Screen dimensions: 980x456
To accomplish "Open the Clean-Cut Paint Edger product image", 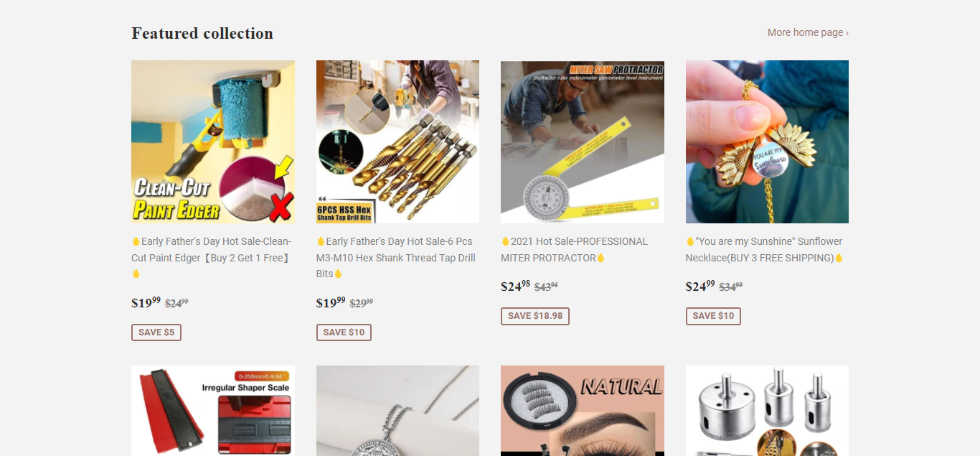I will coord(213,141).
